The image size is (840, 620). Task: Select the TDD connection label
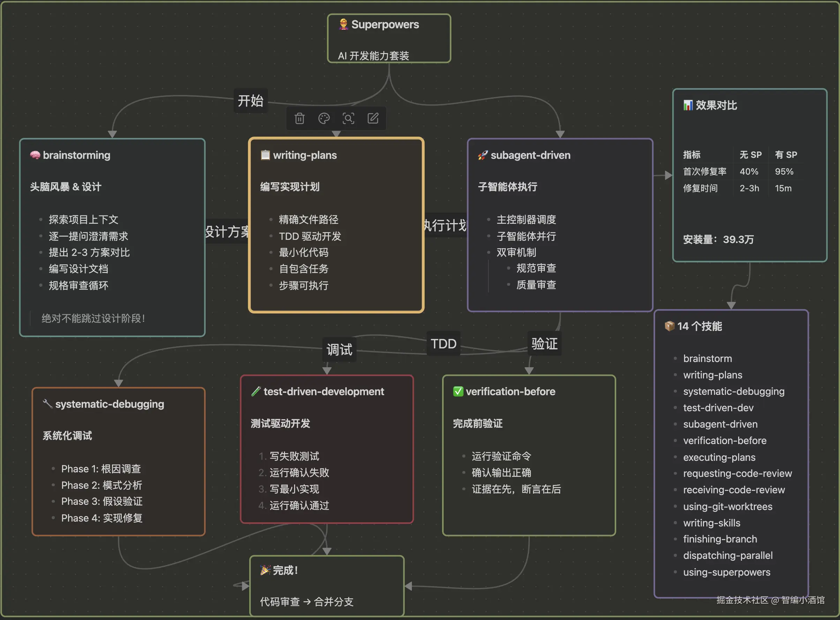pos(443,344)
